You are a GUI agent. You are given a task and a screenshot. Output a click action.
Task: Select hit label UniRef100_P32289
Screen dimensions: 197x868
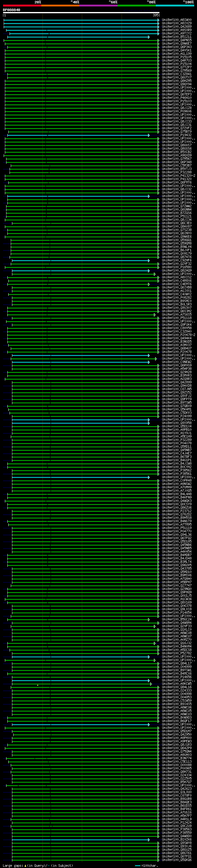[177, 440]
